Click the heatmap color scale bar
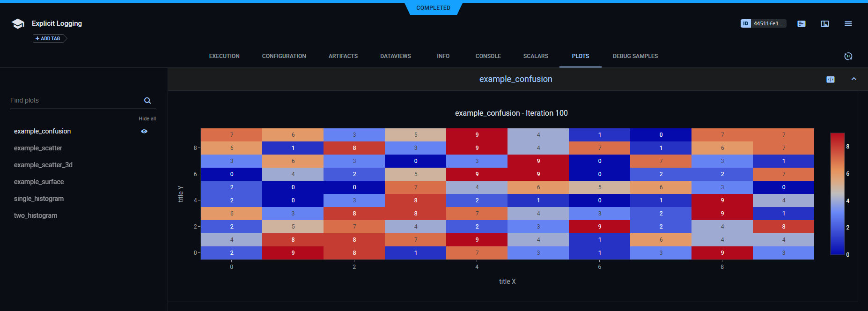 [x=837, y=194]
